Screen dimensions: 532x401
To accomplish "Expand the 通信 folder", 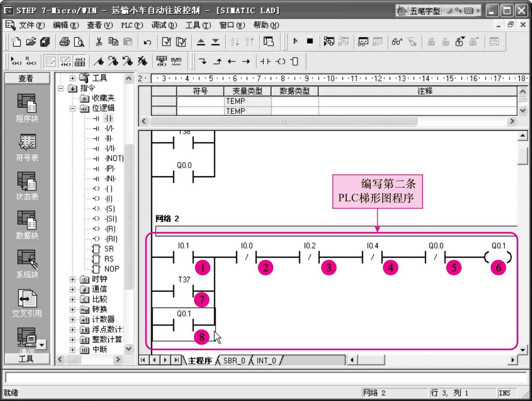I will (x=72, y=289).
